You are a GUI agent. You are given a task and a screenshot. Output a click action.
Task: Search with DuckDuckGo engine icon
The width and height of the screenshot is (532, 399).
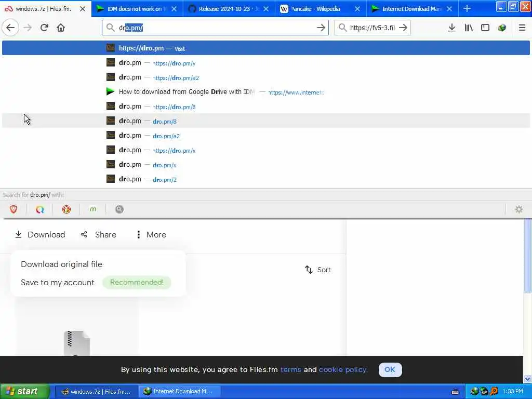(x=66, y=209)
